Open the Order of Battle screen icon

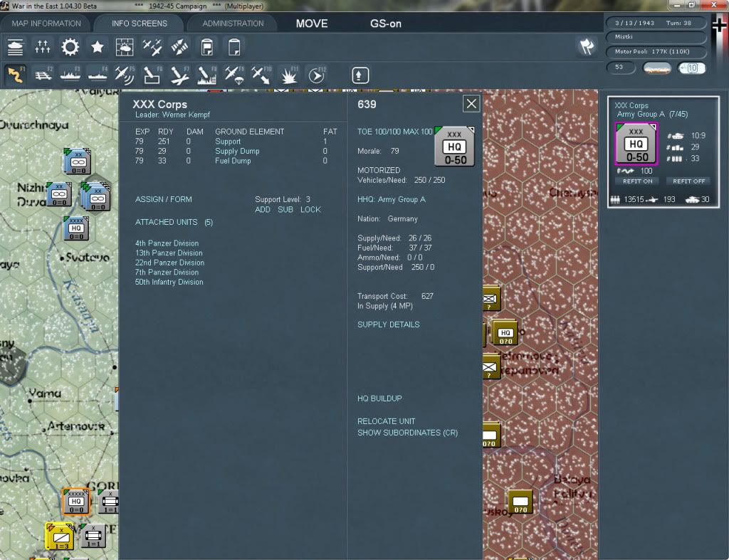point(16,47)
